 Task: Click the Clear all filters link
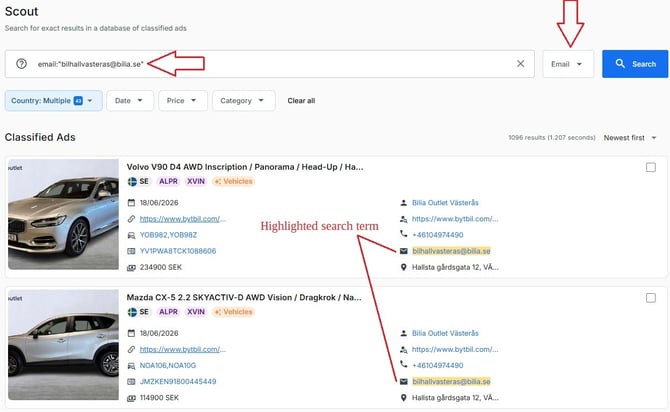pos(301,101)
